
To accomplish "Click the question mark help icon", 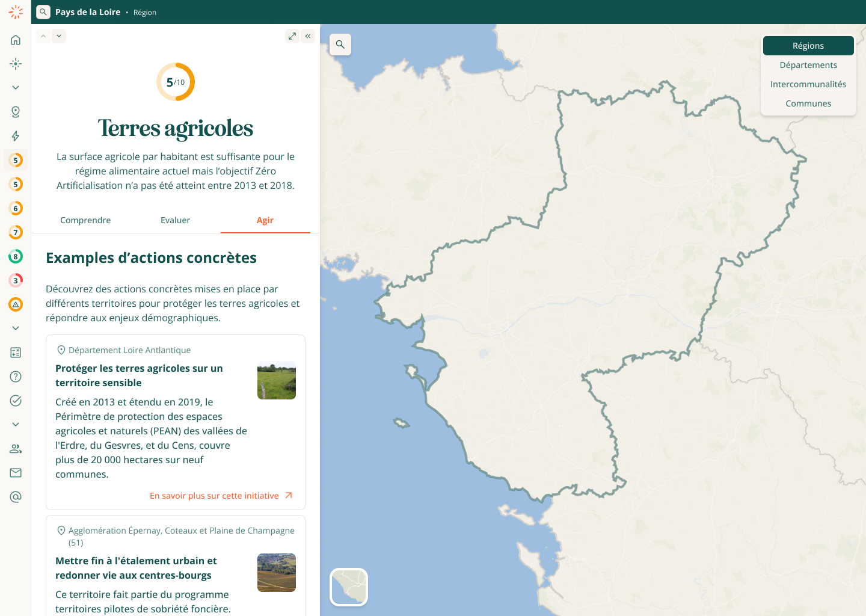I will pos(16,377).
